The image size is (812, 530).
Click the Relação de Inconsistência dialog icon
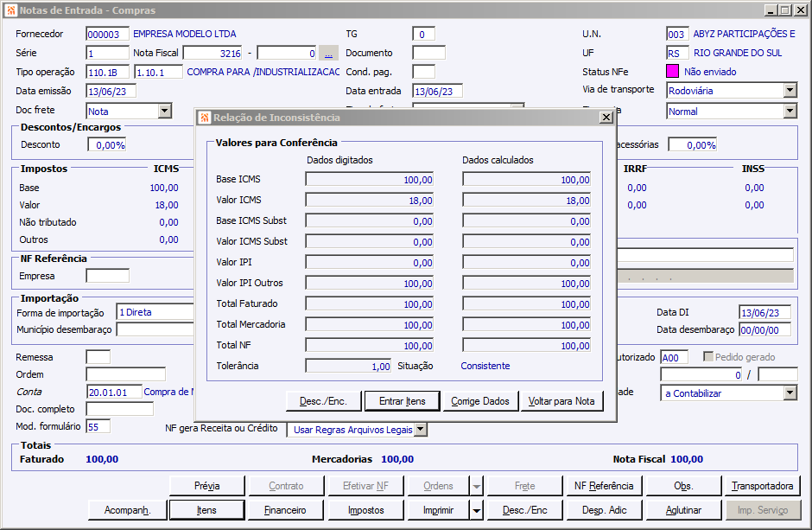pyautogui.click(x=204, y=118)
